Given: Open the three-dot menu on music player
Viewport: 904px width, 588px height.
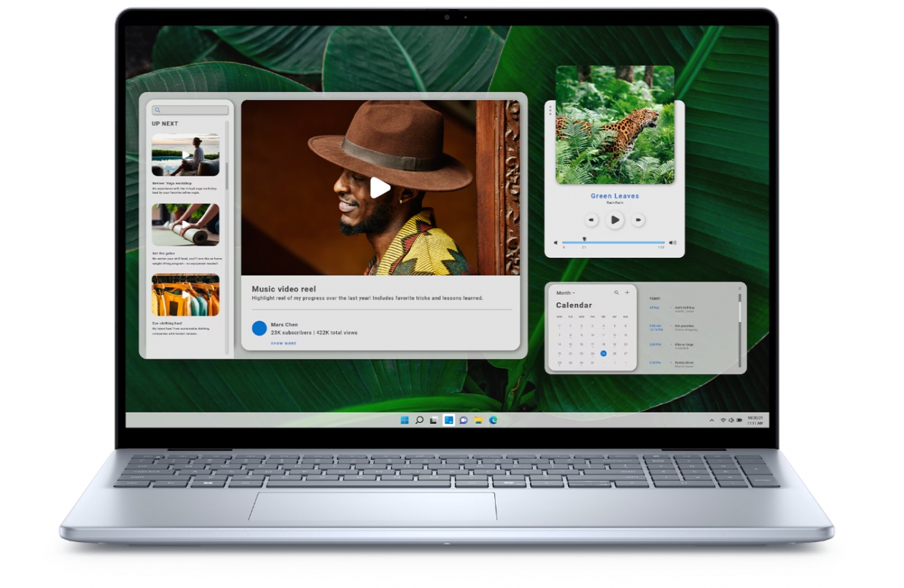Looking at the screenshot, I should (x=550, y=109).
